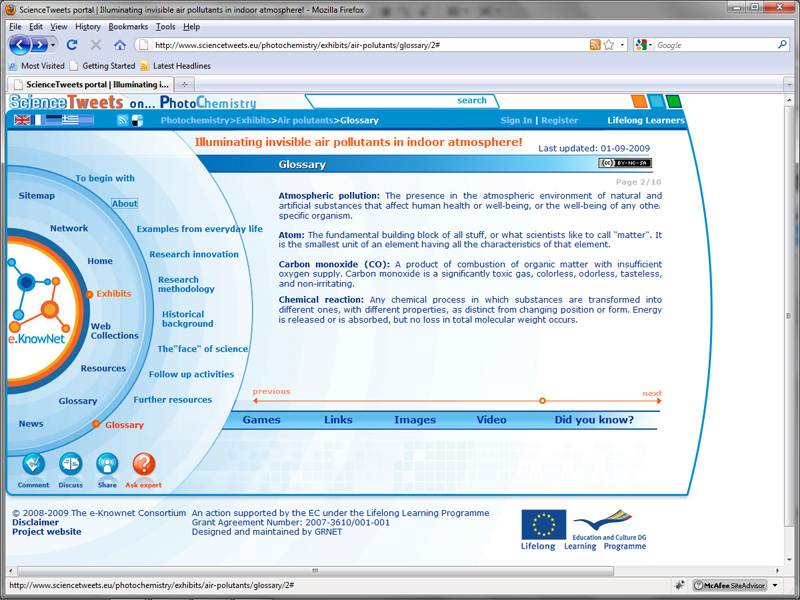The height and width of the screenshot is (600, 800).
Task: Click the Ask expert question mark icon
Action: [144, 464]
